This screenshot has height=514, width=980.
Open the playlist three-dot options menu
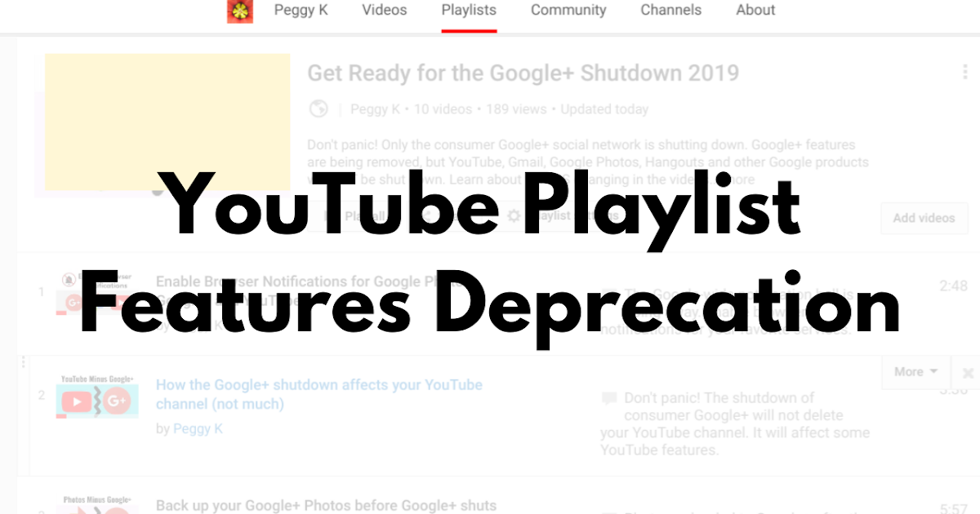[x=965, y=73]
